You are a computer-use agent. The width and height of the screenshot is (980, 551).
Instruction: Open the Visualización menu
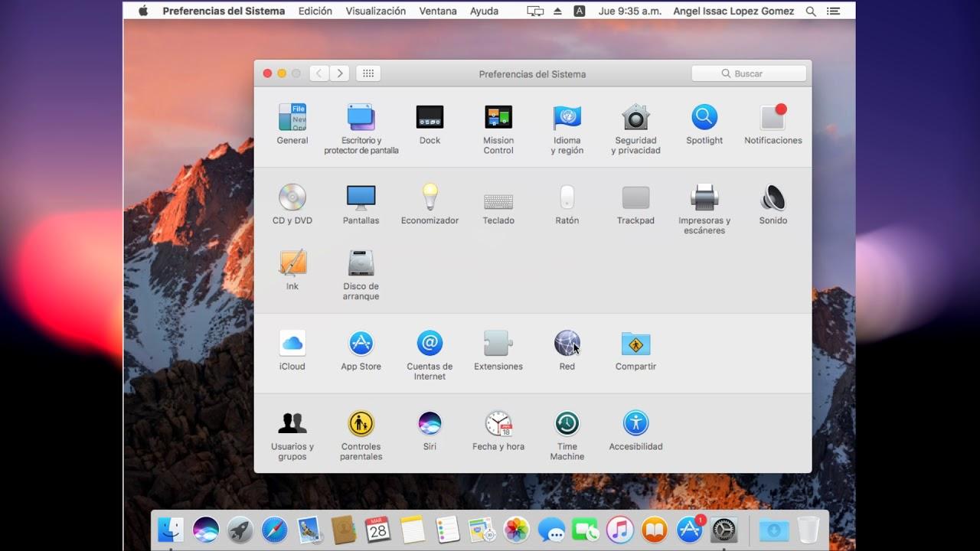376,11
